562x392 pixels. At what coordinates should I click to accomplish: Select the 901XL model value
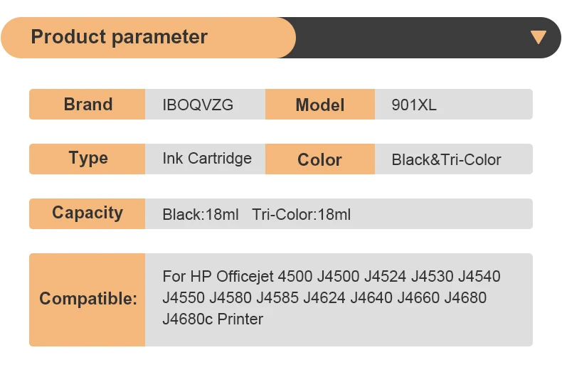pyautogui.click(x=414, y=105)
